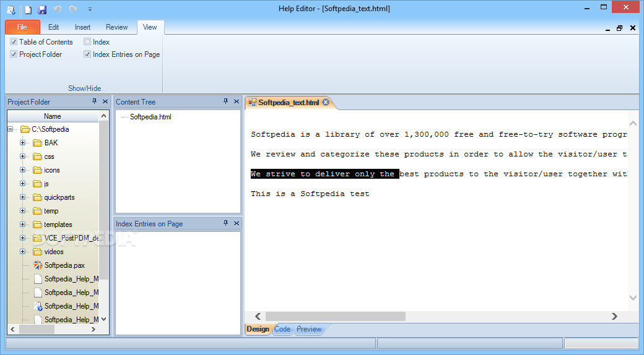Viewport: 644px width, 355px height.
Task: Select the View ribbon tab
Action: tap(150, 27)
